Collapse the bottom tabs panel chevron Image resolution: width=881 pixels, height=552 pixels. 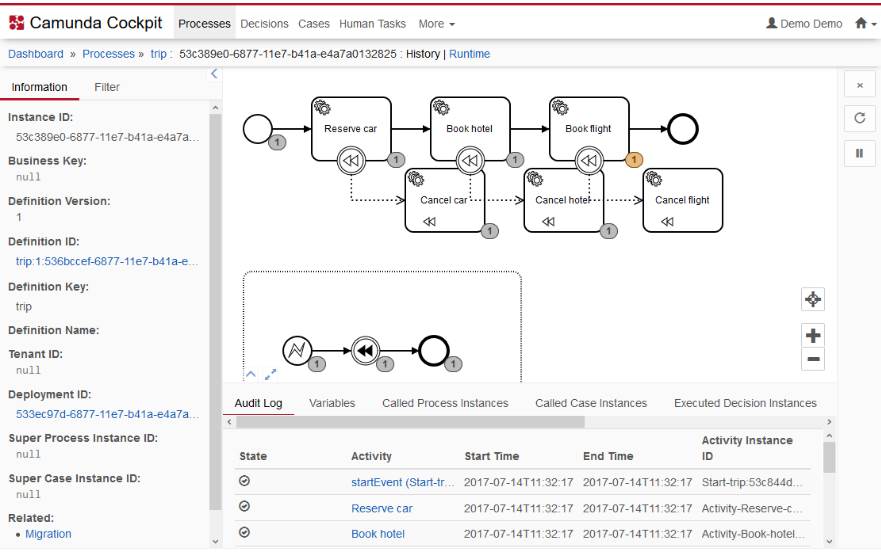(251, 374)
